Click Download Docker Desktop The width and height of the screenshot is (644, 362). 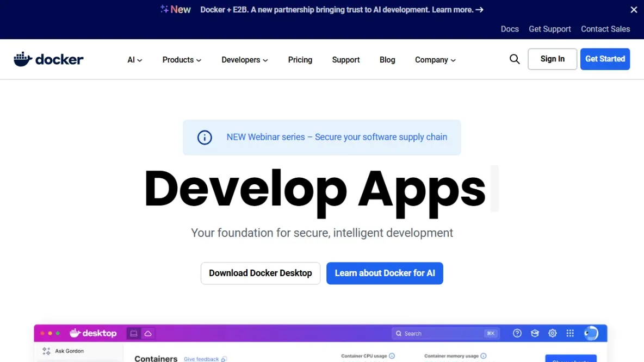[260, 273]
